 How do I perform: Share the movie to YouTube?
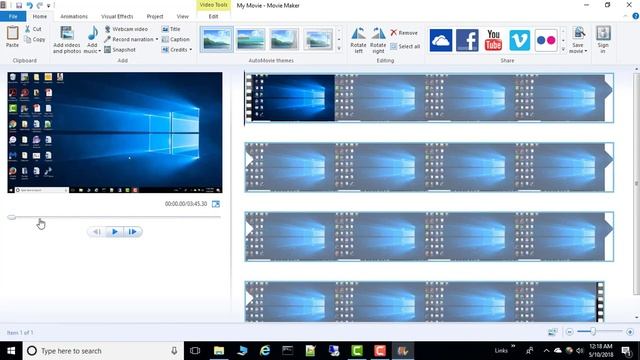493,40
